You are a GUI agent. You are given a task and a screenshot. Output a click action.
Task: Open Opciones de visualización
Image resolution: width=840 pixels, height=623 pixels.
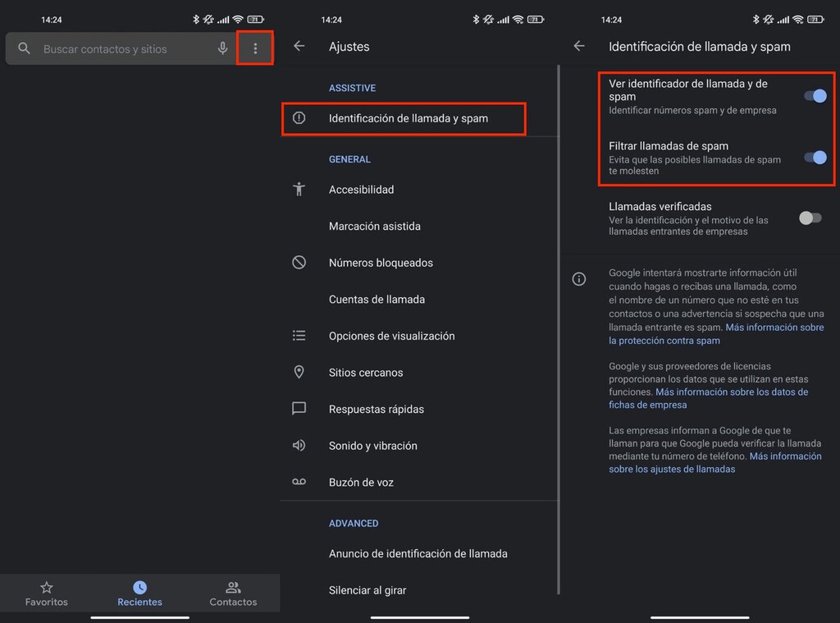click(x=419, y=336)
